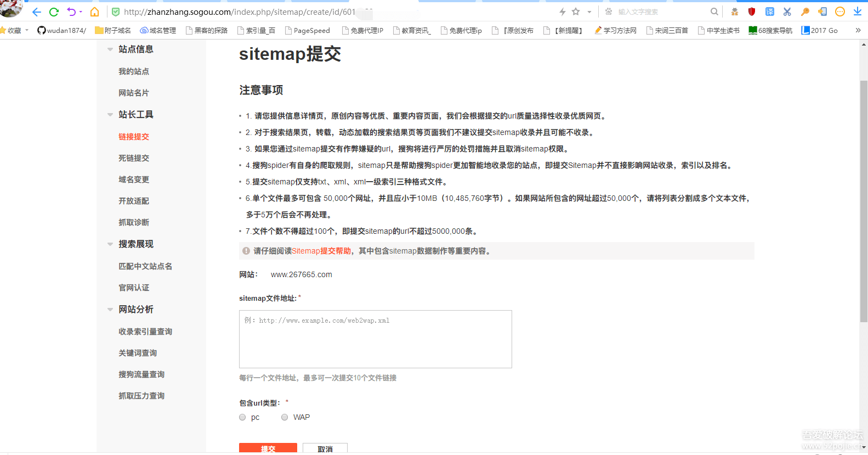Open 学习方法网 bookmark
Image resolution: width=868 pixels, height=455 pixels.
pos(615,30)
